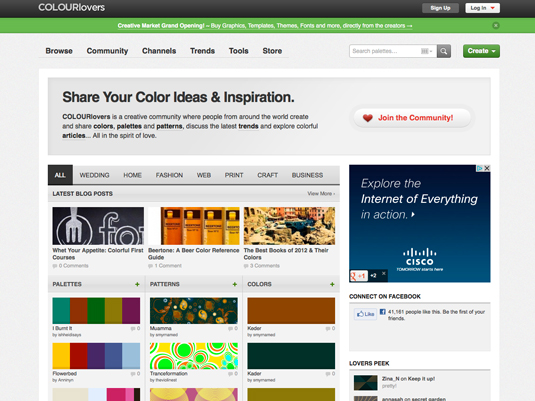The width and height of the screenshot is (535, 401).
Task: Click comment icon under Best Books post
Action: (x=246, y=266)
